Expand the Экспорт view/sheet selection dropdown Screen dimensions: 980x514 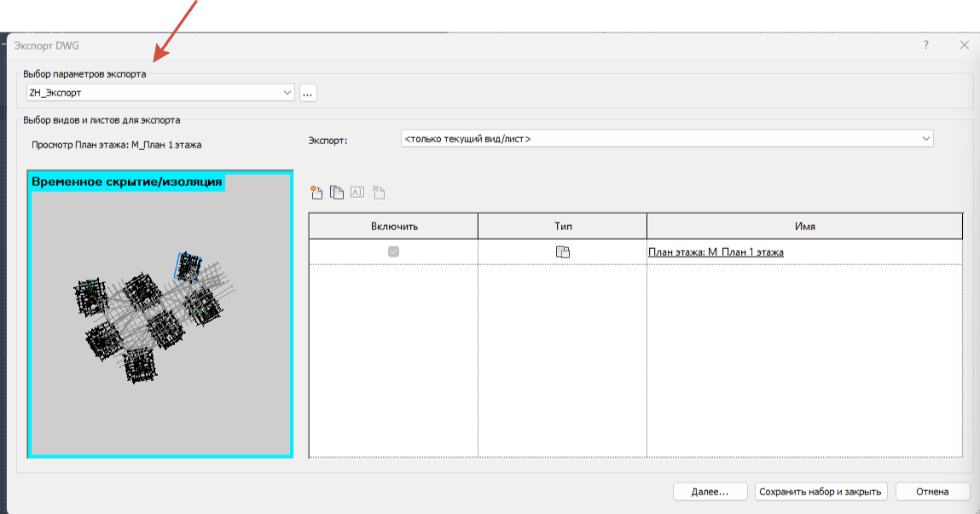coord(667,139)
